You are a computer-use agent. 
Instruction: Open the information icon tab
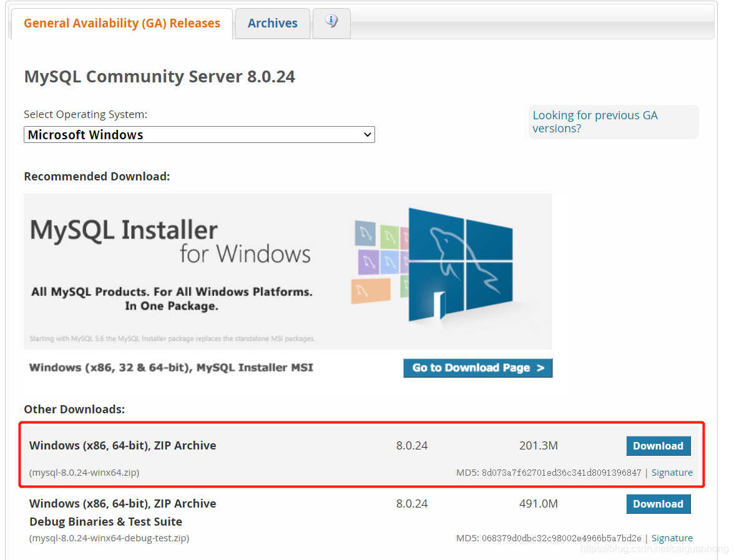pyautogui.click(x=331, y=22)
